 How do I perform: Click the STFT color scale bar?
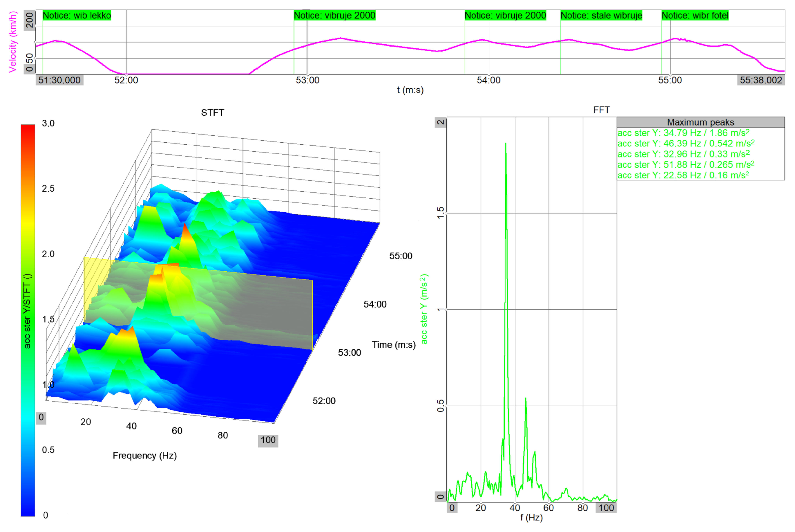pyautogui.click(x=28, y=320)
